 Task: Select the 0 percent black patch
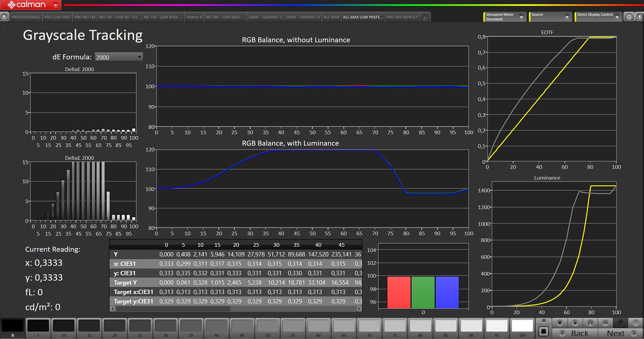pyautogui.click(x=13, y=328)
